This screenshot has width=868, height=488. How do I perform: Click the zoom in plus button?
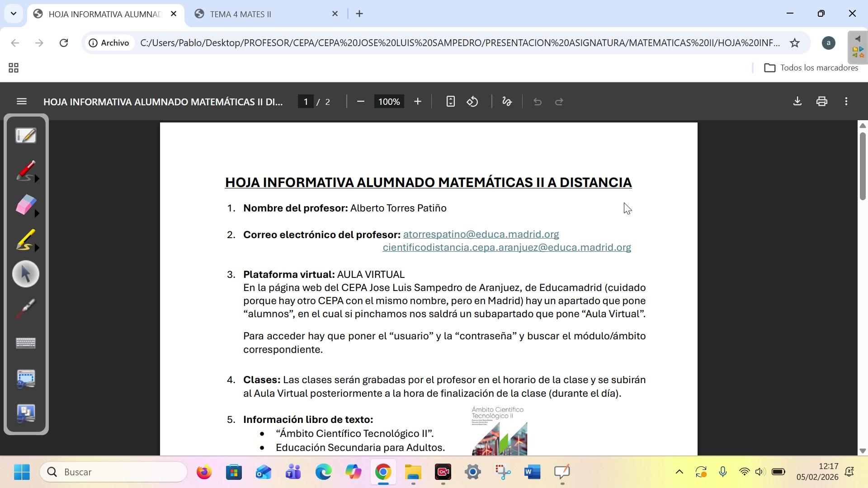click(x=418, y=102)
